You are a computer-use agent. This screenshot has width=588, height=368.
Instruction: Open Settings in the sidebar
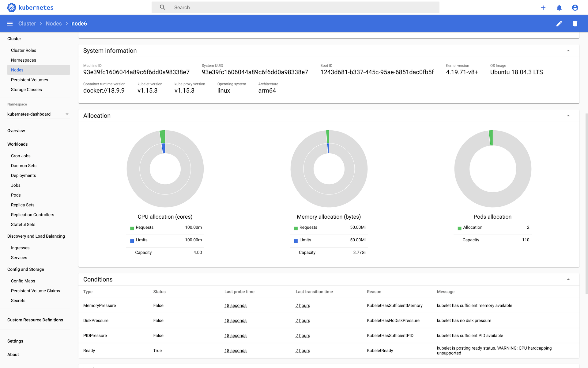(x=15, y=341)
